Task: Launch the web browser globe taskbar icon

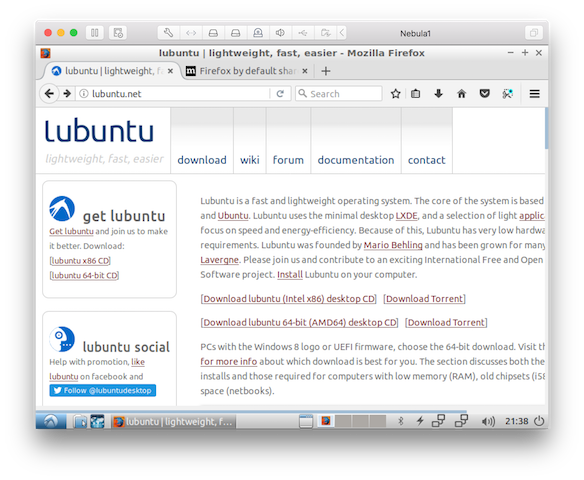Action: (x=98, y=421)
